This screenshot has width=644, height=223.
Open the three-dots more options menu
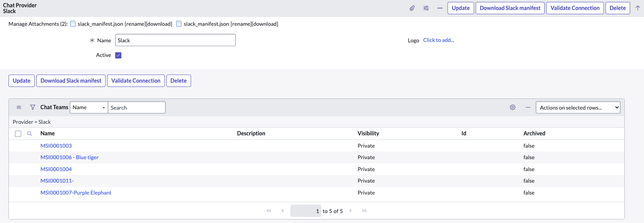tap(440, 8)
